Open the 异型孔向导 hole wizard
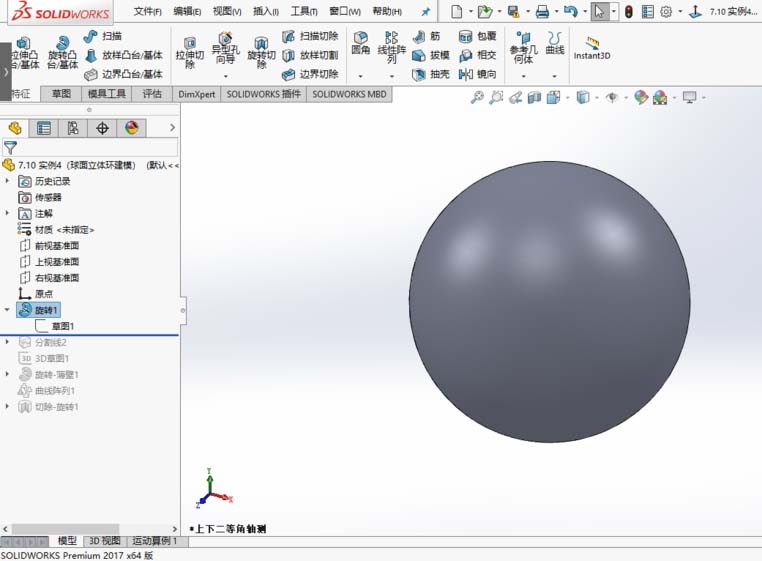The width and height of the screenshot is (762, 561). tap(225, 49)
